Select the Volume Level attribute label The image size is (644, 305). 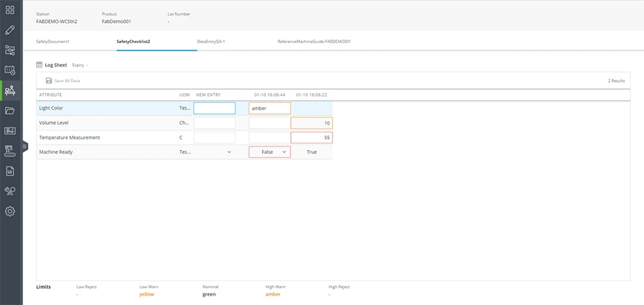53,123
